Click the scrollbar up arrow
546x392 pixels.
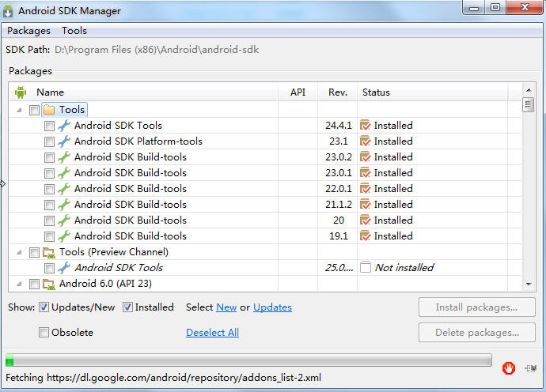[529, 90]
